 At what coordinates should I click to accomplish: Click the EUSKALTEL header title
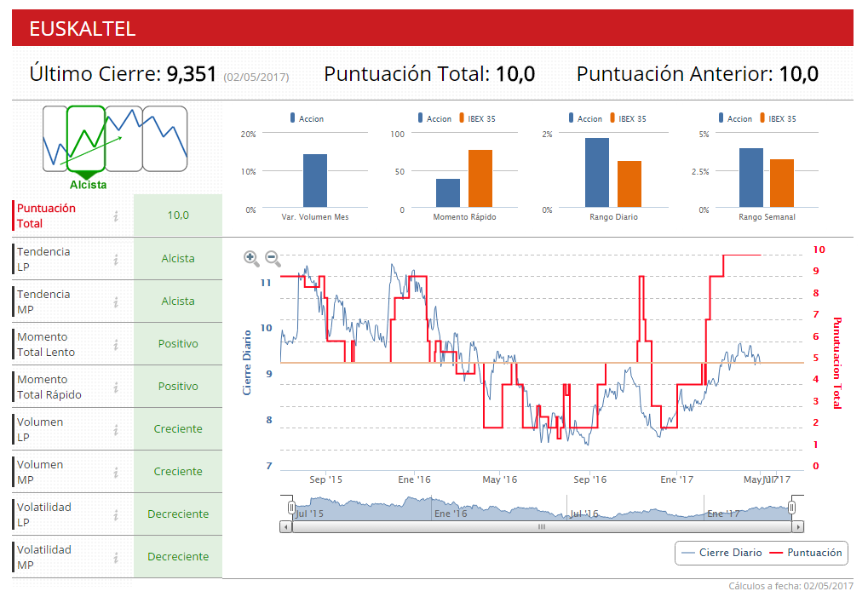click(x=83, y=28)
